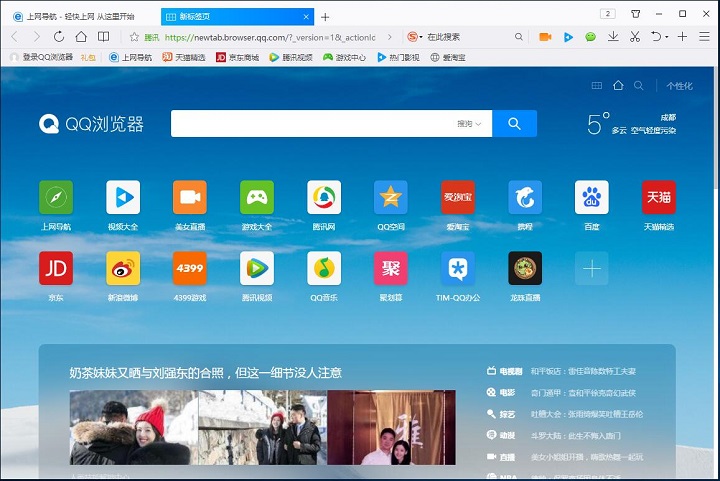Open the QQ音乐 shortcut tile
This screenshot has width=720, height=481.
coord(324,268)
